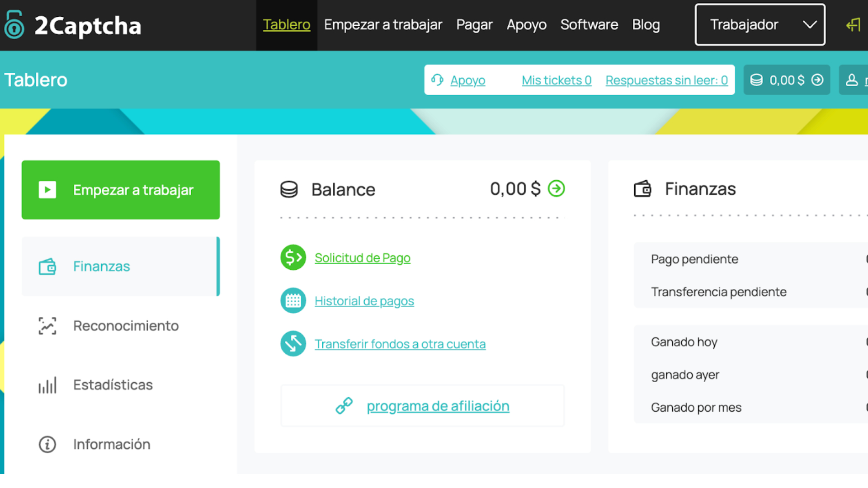Viewport: 868px width, 488px height.
Task: Click the headset support icon
Action: point(437,80)
